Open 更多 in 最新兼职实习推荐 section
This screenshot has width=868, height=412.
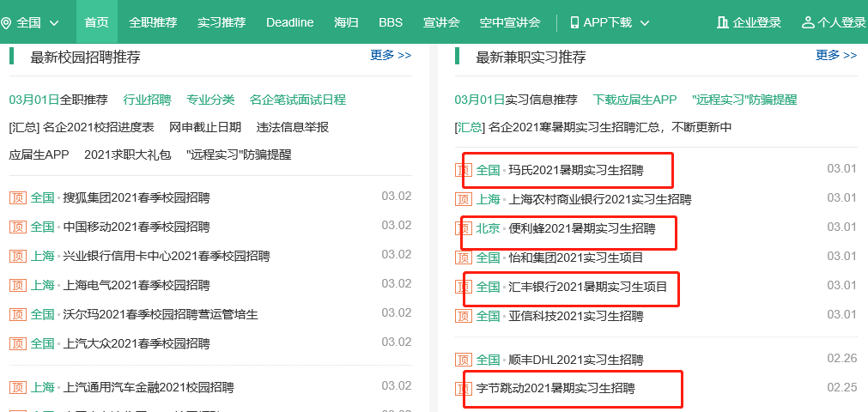836,55
